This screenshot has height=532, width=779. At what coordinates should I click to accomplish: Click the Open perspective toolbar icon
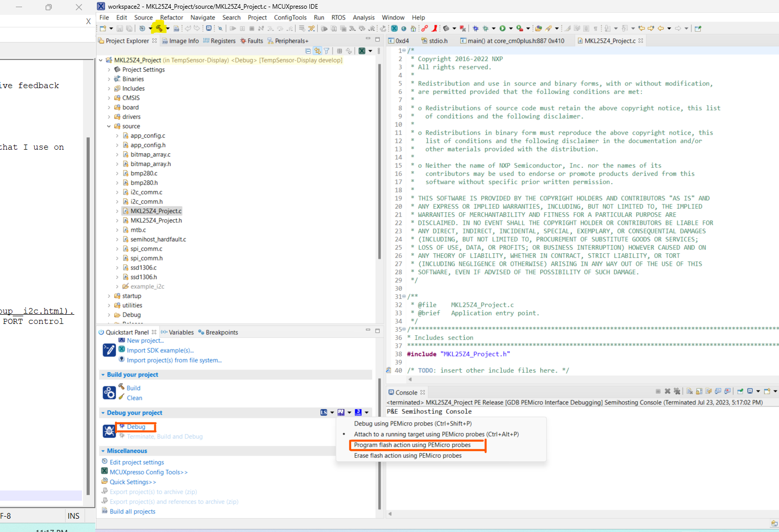point(698,28)
